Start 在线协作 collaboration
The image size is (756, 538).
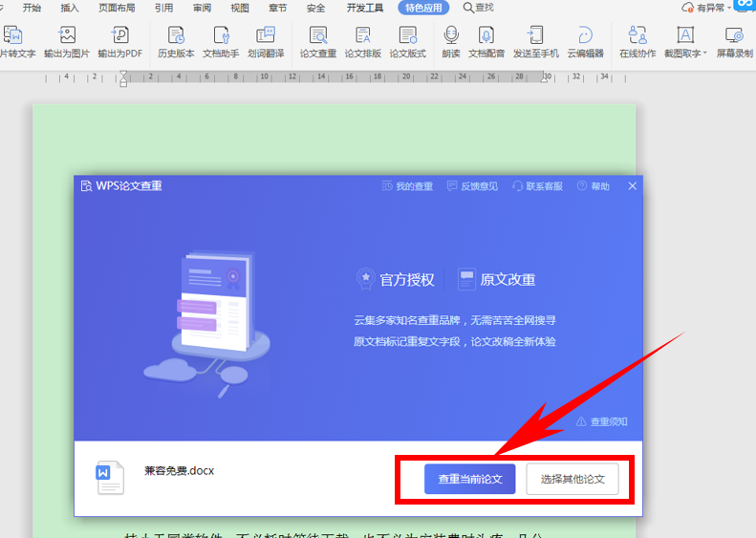(637, 42)
